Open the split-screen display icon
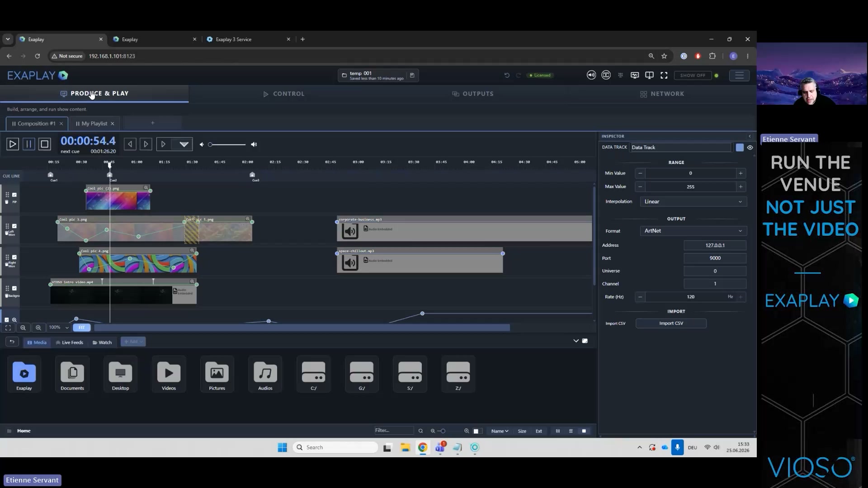Screen dimensions: 868x488 coord(649,75)
